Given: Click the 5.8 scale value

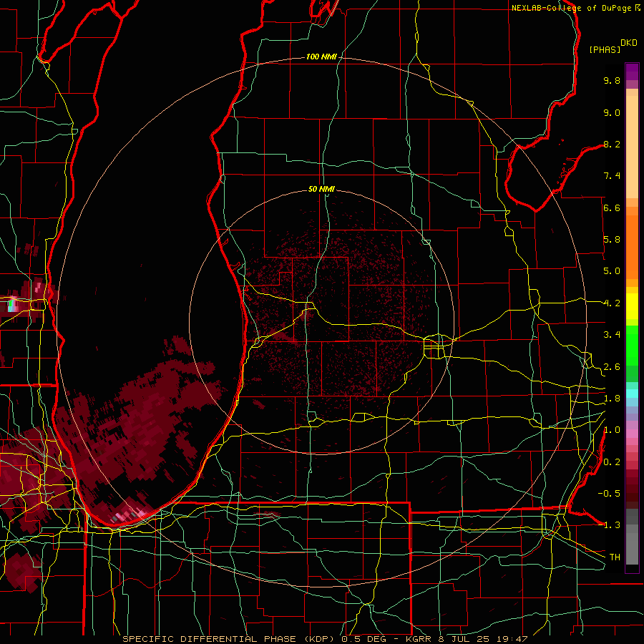Looking at the screenshot, I should click(612, 240).
